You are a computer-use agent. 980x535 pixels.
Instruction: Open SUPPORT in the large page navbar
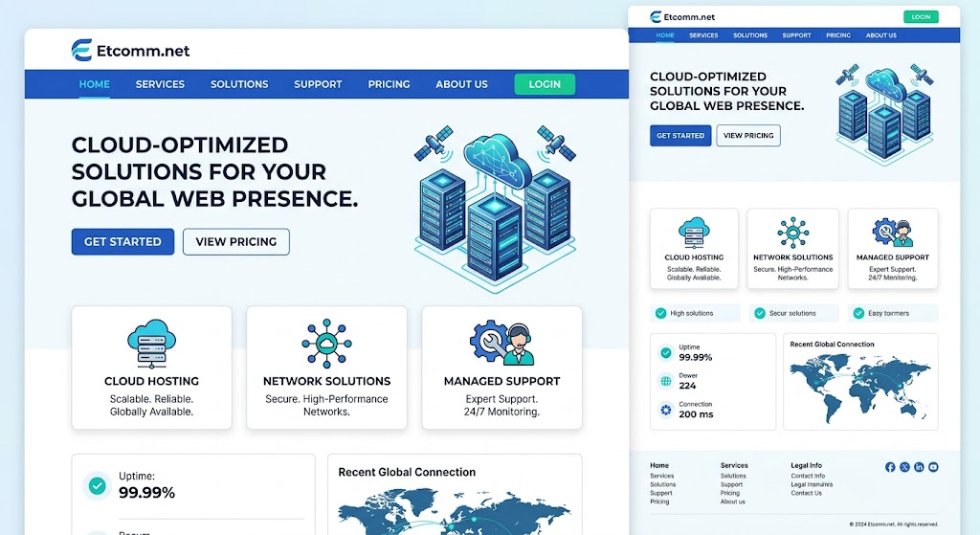point(318,84)
